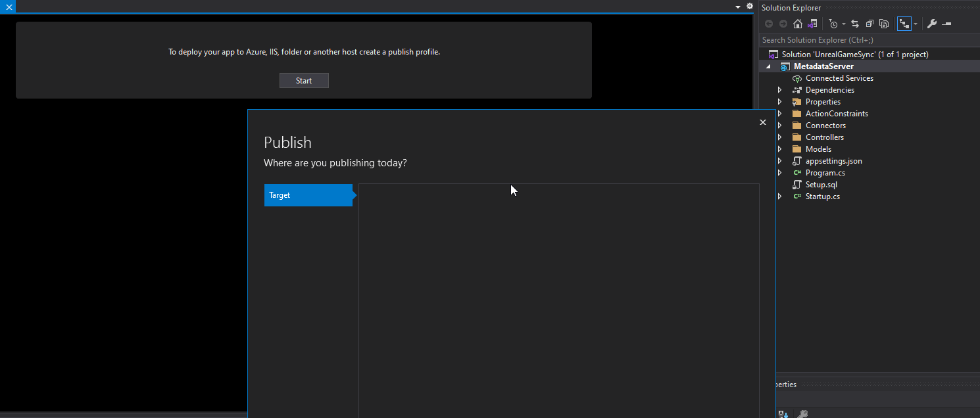The image size is (980, 418).
Task: Navigate back using Solution Explorer back arrow
Action: 768,24
